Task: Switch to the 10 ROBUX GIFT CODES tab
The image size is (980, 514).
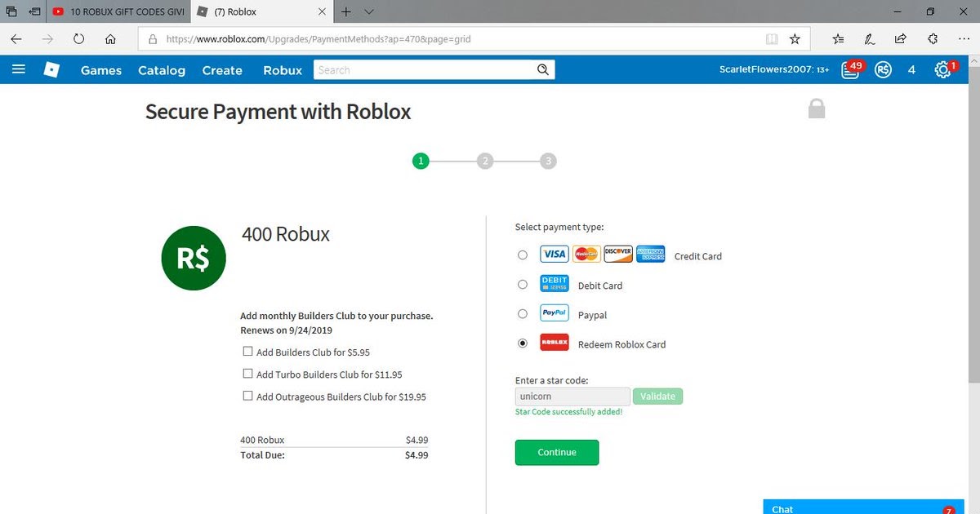Action: [117, 11]
